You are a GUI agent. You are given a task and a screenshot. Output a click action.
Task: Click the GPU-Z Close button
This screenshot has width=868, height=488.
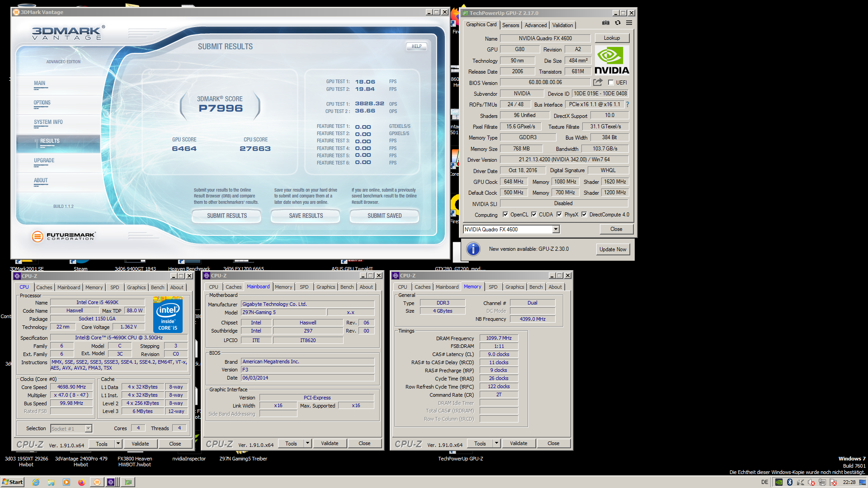point(616,229)
